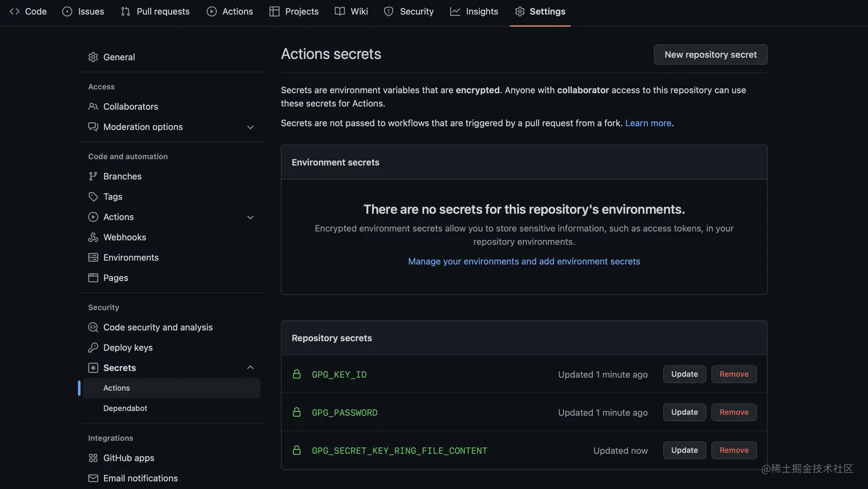Click the Deploy keys key icon
The image size is (868, 489).
click(93, 348)
